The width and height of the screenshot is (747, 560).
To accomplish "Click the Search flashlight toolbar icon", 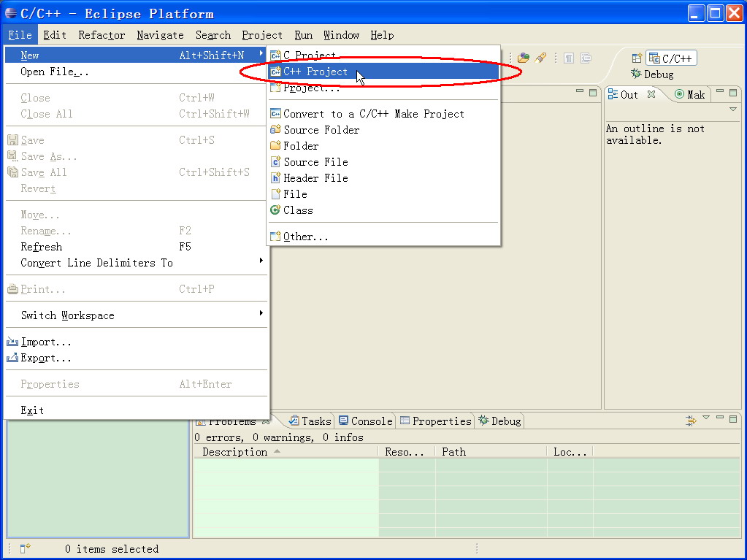I will (540, 58).
